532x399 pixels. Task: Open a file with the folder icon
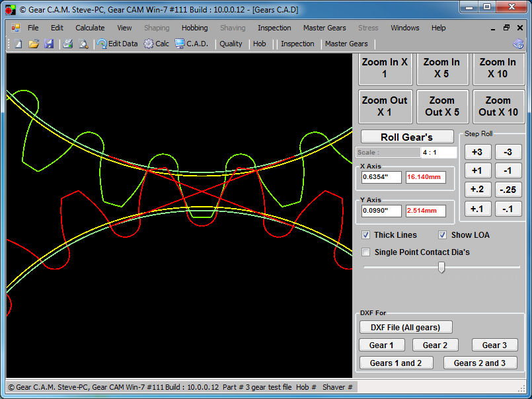coord(34,44)
